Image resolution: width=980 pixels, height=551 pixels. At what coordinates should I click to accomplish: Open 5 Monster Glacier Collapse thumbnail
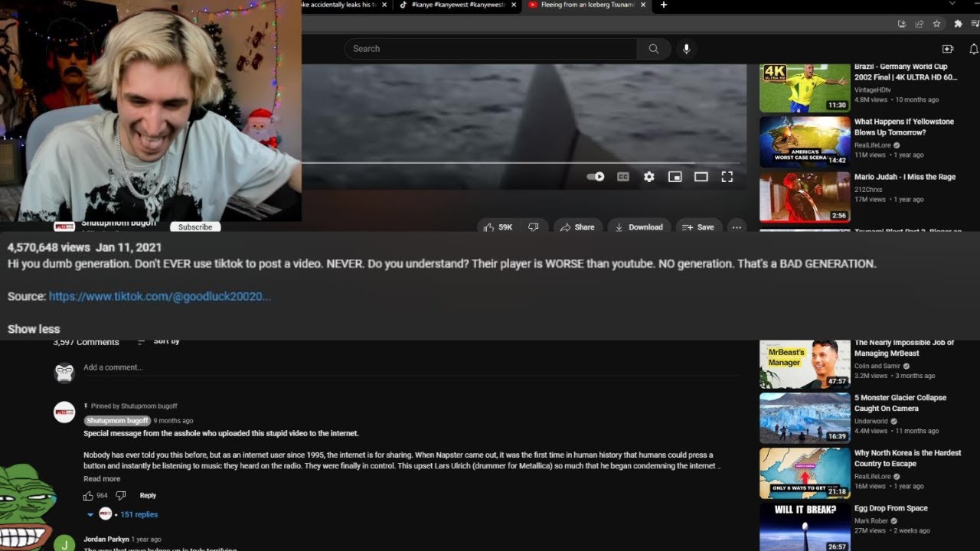point(805,418)
